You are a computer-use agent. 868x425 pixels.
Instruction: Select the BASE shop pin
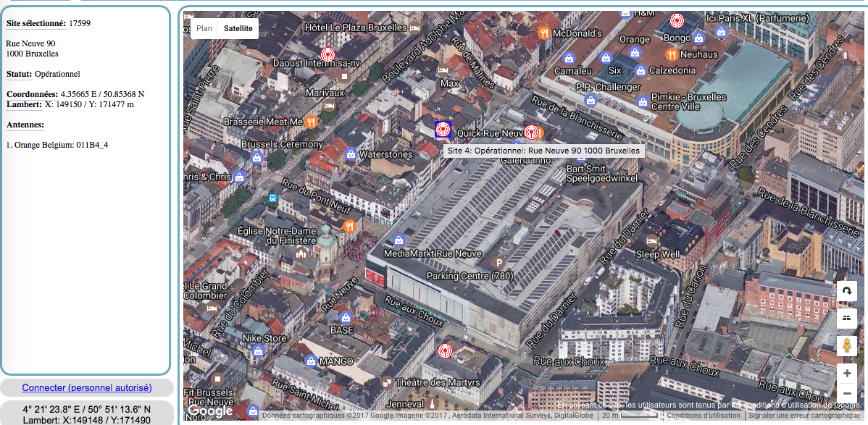point(346,317)
